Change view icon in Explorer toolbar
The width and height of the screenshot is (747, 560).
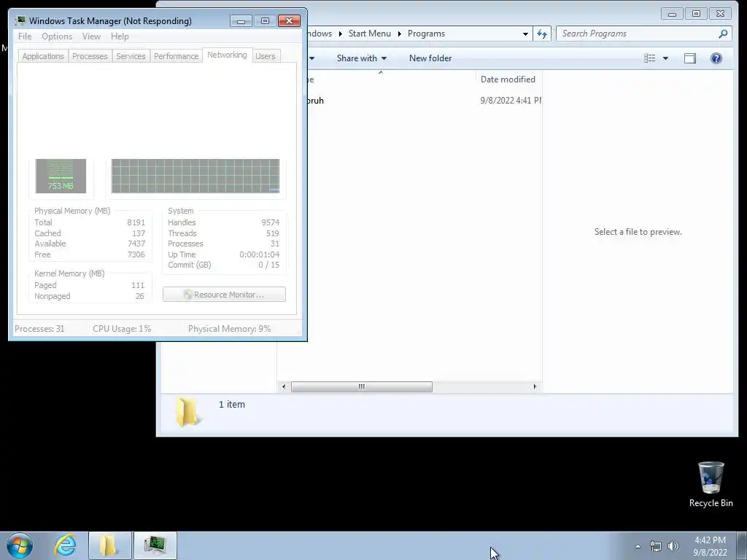point(649,58)
